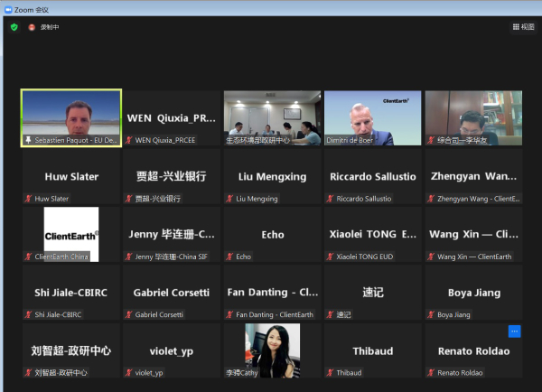Click the red recording indicator icon
Viewport: 542px width, 392px height.
[32, 27]
